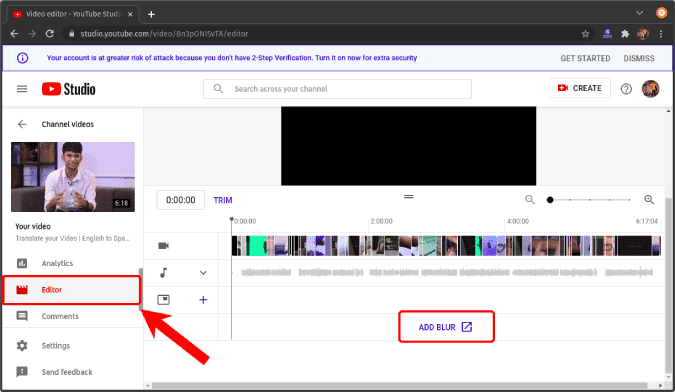
Task: Click the video thumbnail preview in sidebar
Action: click(73, 177)
